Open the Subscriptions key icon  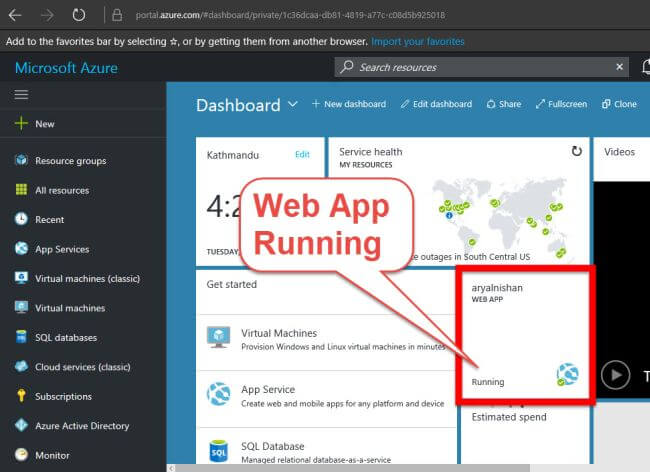tap(21, 396)
